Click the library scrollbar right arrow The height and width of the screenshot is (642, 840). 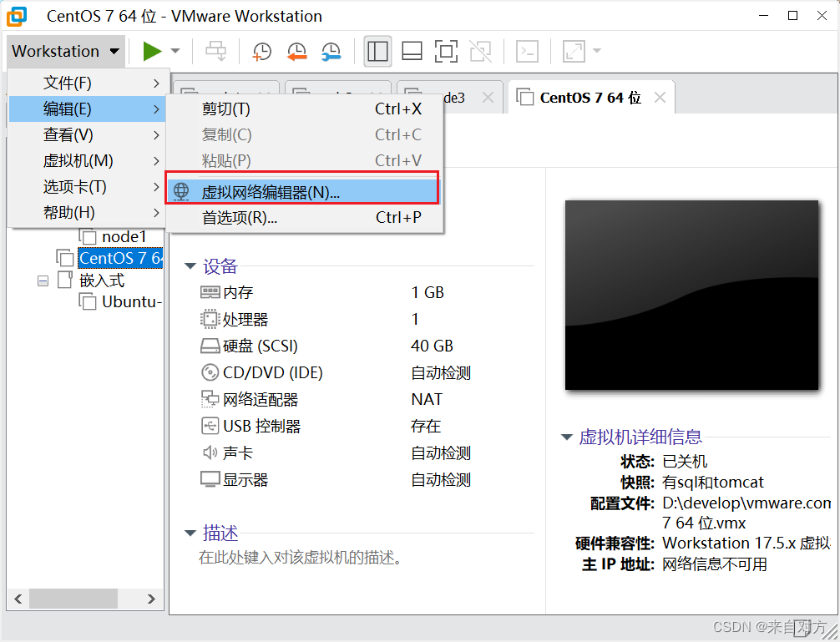tap(151, 599)
